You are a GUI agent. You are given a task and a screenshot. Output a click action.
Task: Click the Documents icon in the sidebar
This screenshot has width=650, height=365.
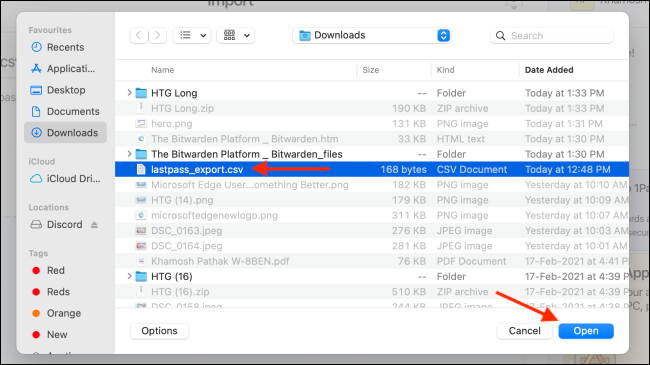tap(36, 112)
